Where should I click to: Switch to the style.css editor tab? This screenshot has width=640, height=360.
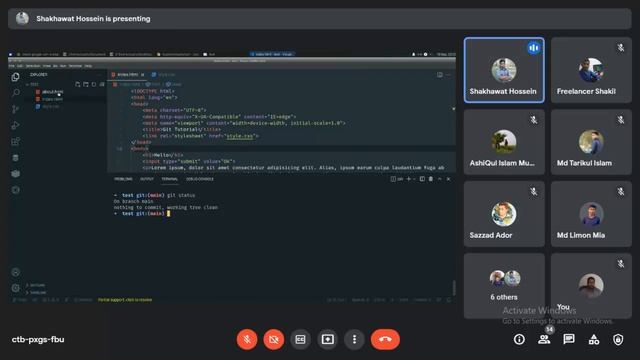tap(163, 75)
